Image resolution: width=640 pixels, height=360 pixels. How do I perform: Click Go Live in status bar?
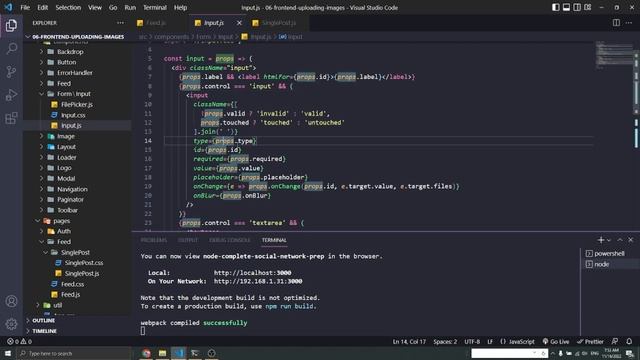pyautogui.click(x=556, y=342)
